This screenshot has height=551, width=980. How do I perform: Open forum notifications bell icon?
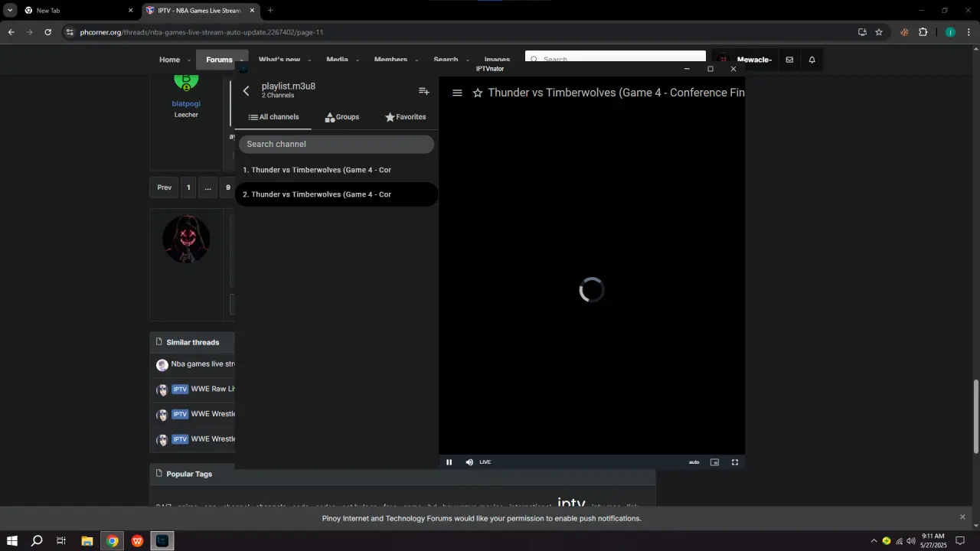click(812, 60)
